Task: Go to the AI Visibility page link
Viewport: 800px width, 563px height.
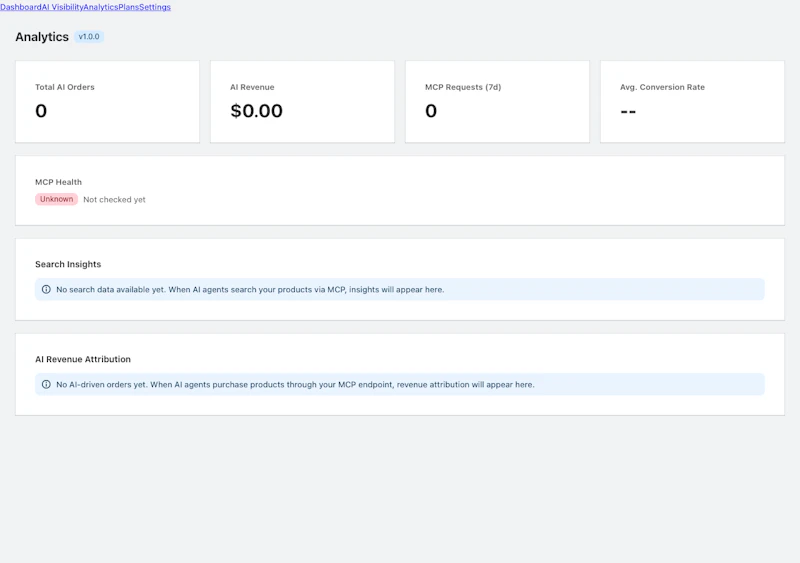Action: (x=62, y=7)
